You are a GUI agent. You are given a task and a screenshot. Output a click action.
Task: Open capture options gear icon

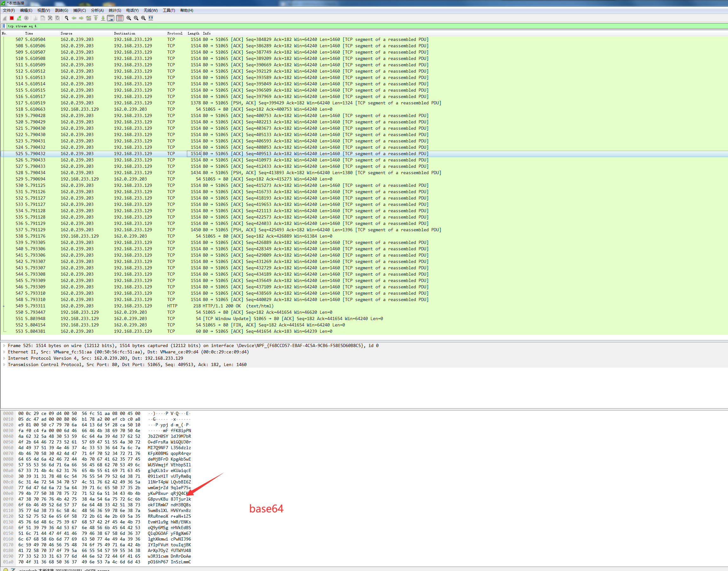click(26, 18)
